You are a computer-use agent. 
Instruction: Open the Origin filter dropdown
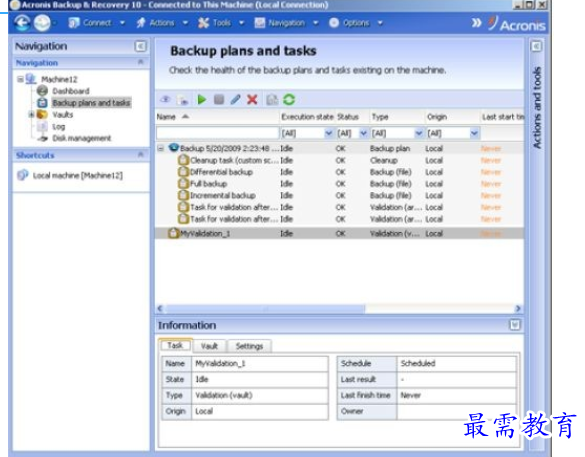(x=474, y=133)
